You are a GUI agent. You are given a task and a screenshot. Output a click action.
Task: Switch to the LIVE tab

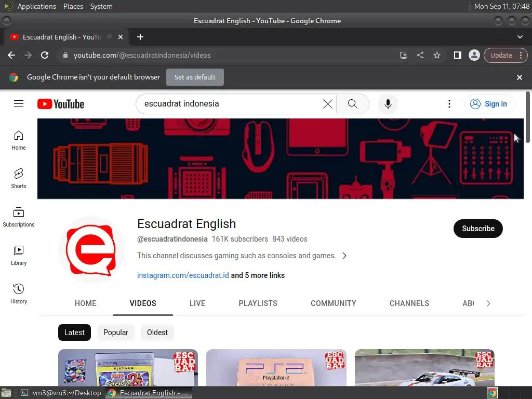pyautogui.click(x=197, y=303)
